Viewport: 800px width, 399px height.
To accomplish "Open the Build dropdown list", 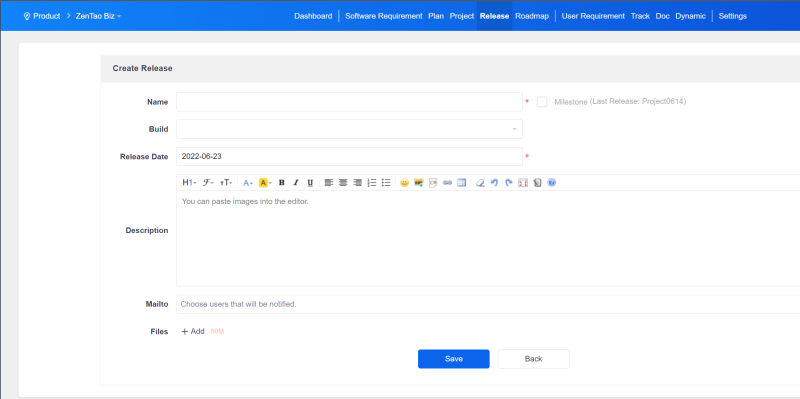I will (349, 129).
